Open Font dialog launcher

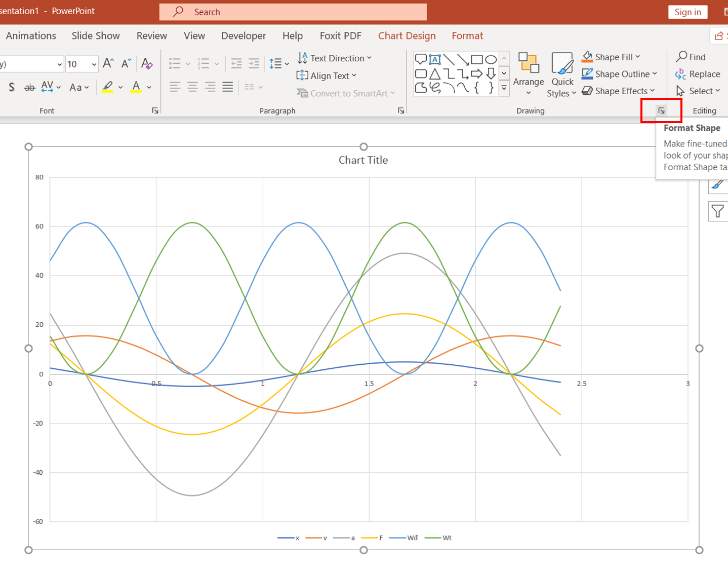pos(155,110)
